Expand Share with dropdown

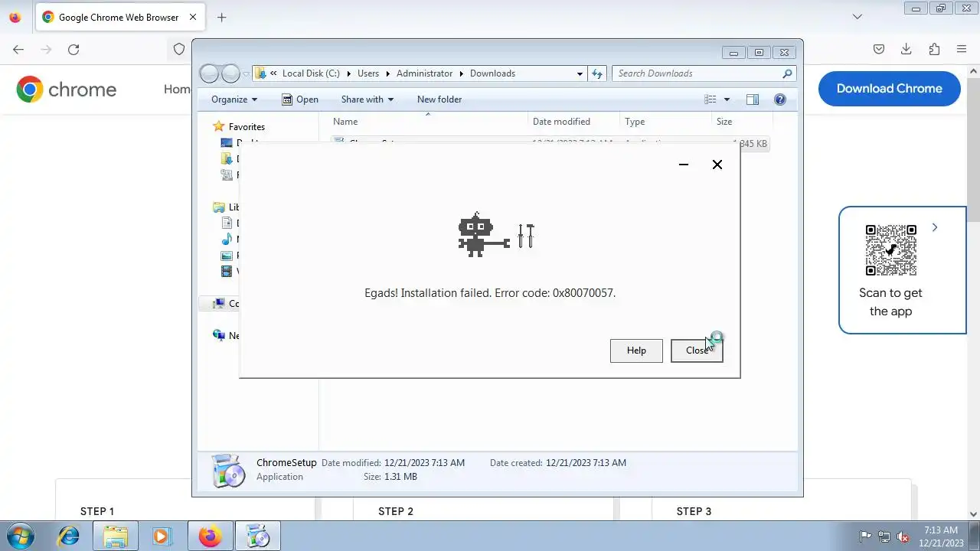[367, 99]
